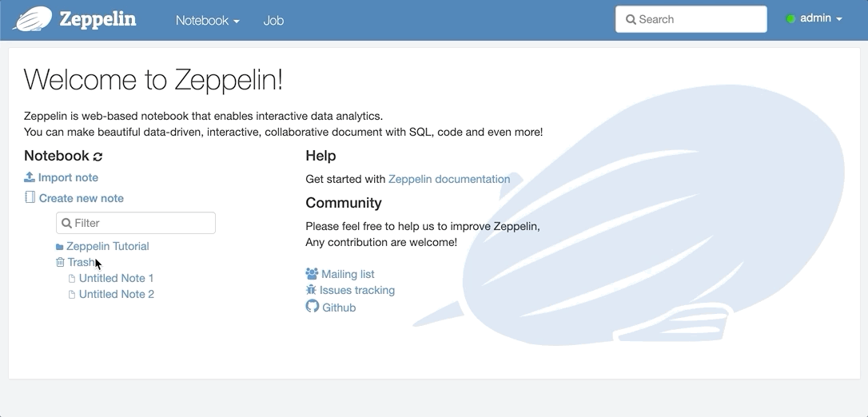This screenshot has height=417, width=868.
Task: Click the Zeppelin airship logo icon
Action: pyautogui.click(x=32, y=19)
